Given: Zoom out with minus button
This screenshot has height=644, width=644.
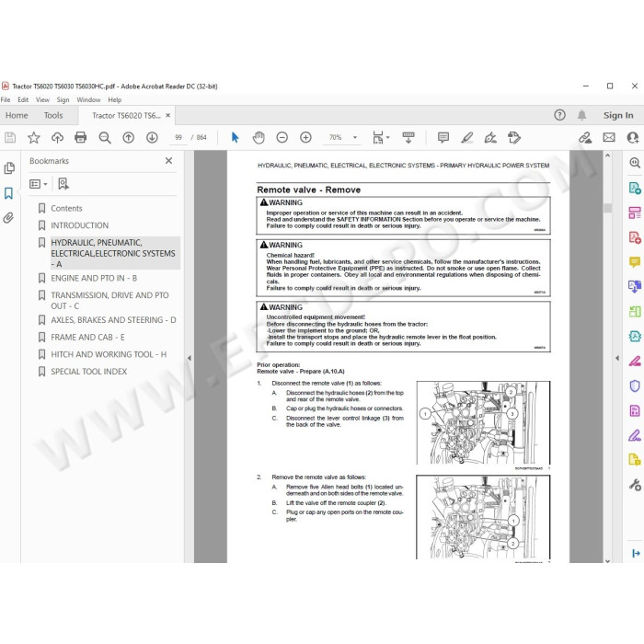Looking at the screenshot, I should pyautogui.click(x=282, y=137).
